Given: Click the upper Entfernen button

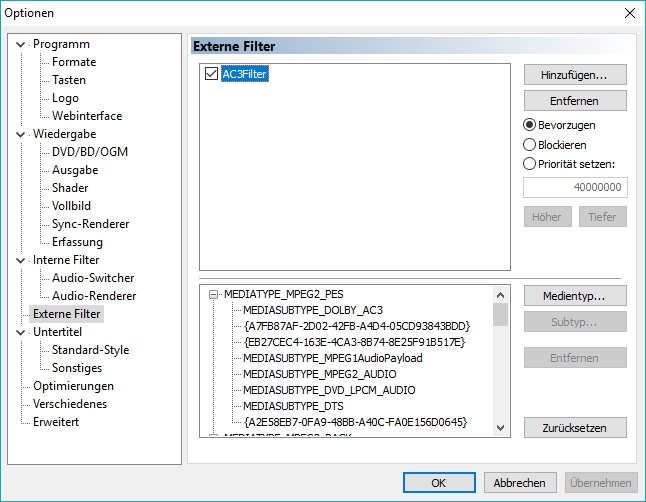Looking at the screenshot, I should [575, 101].
